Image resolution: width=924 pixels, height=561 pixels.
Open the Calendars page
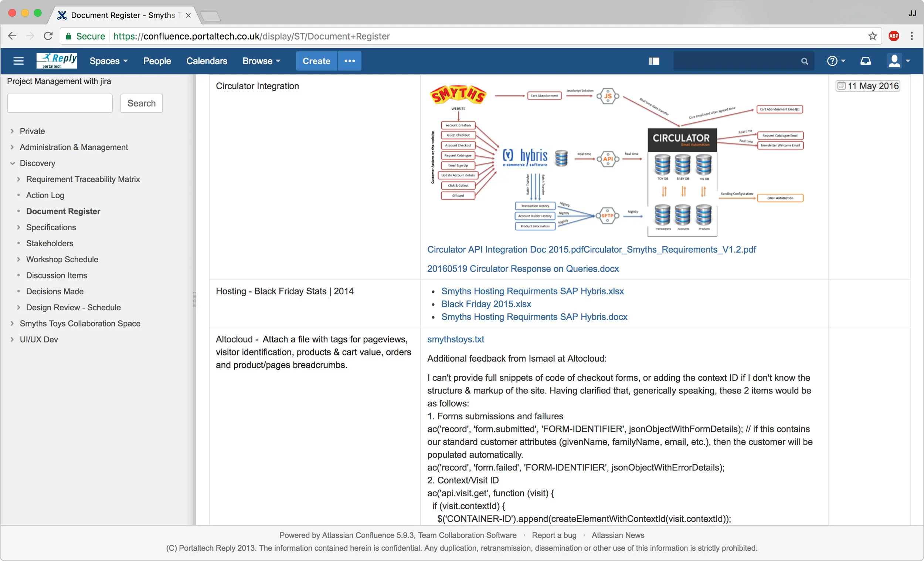[207, 61]
